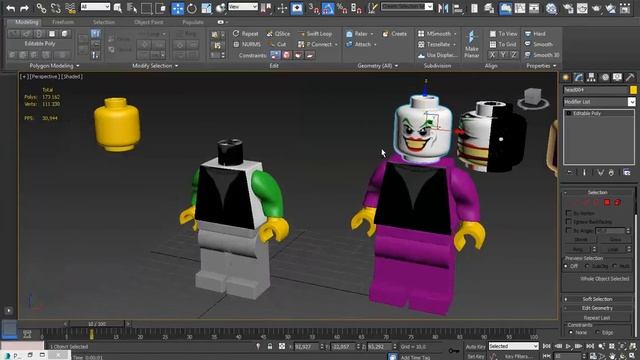Activate the Select and Rotate tool
The image size is (640, 360).
192,8
